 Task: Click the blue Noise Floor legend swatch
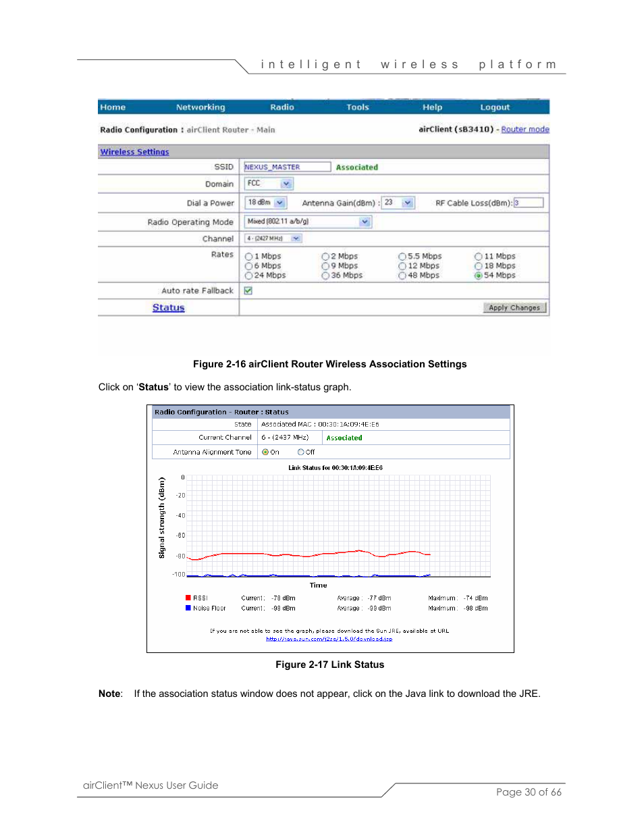pyautogui.click(x=188, y=608)
